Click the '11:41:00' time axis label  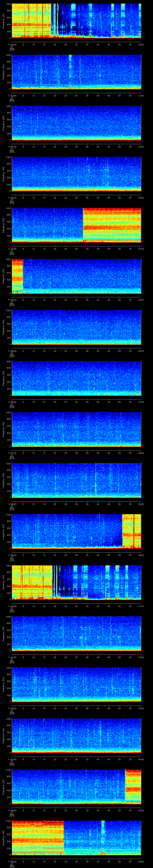(12, 657)
